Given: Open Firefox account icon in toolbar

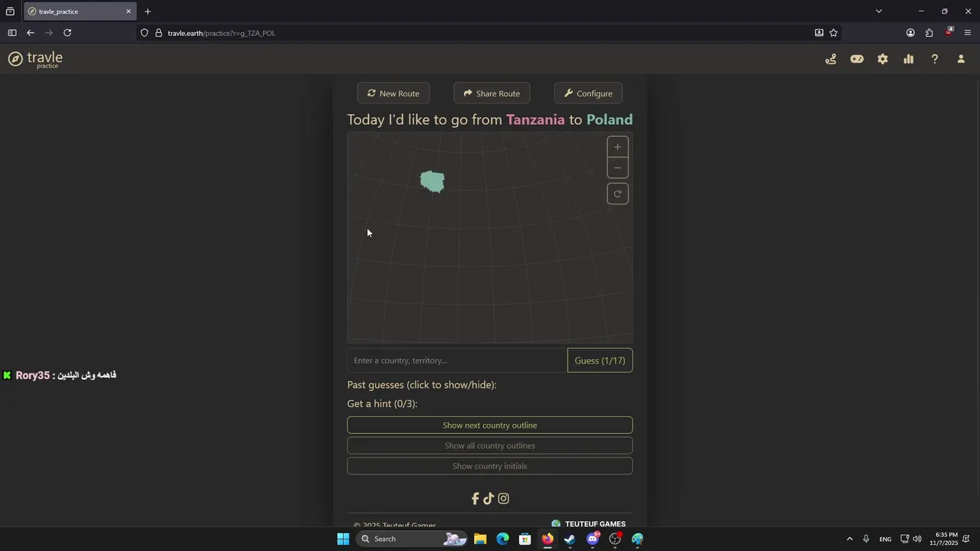Looking at the screenshot, I should pos(910,33).
